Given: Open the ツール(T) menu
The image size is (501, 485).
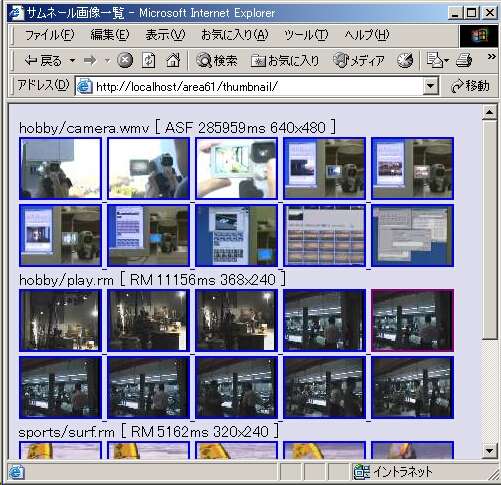Looking at the screenshot, I should [x=306, y=35].
